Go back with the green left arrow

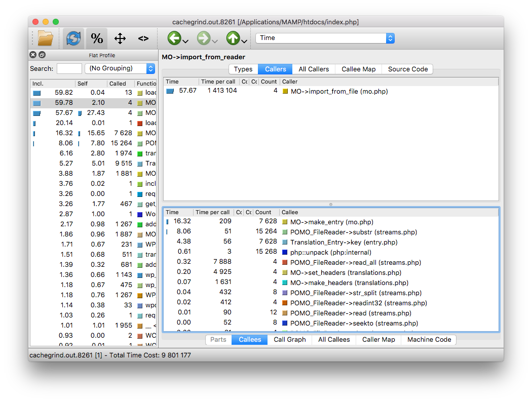click(x=174, y=38)
